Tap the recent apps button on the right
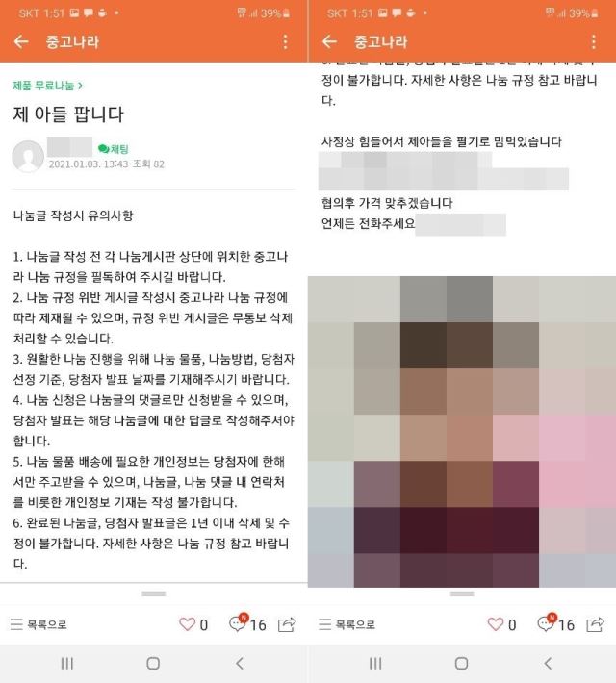This screenshot has width=616, height=683. coord(375,664)
